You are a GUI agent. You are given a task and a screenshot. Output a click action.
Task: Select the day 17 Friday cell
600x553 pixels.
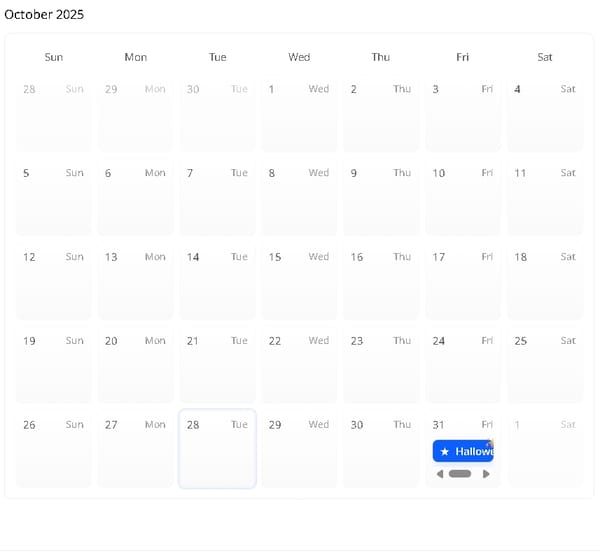click(x=463, y=281)
